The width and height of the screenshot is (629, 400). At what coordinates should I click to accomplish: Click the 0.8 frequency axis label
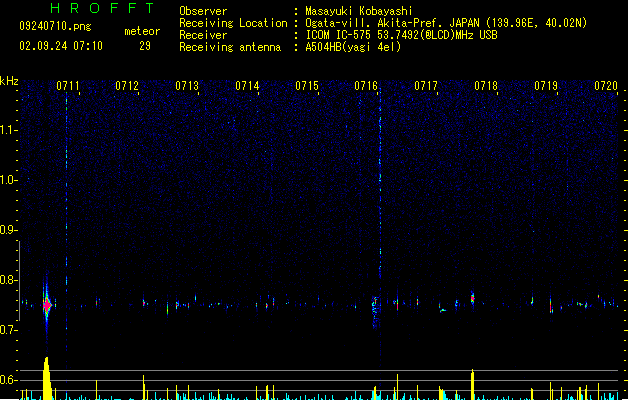click(x=8, y=280)
